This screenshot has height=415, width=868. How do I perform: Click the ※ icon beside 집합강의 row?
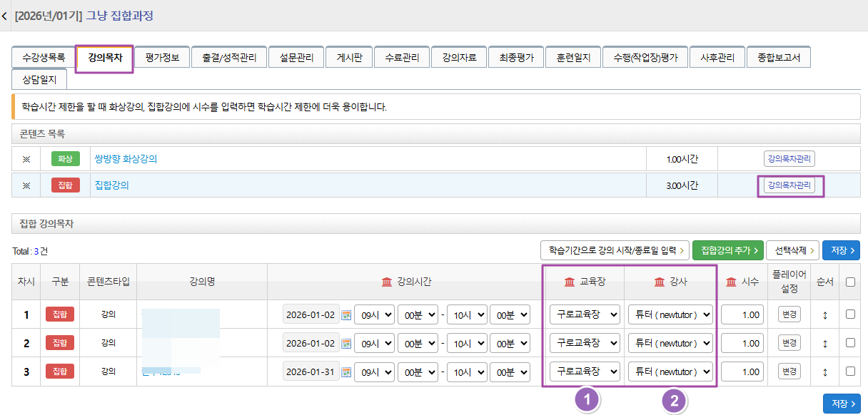coord(27,185)
